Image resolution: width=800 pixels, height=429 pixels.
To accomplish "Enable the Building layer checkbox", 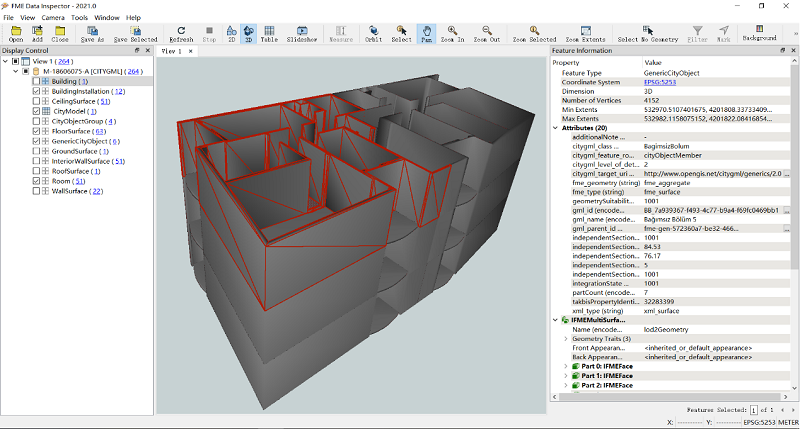I will (36, 81).
